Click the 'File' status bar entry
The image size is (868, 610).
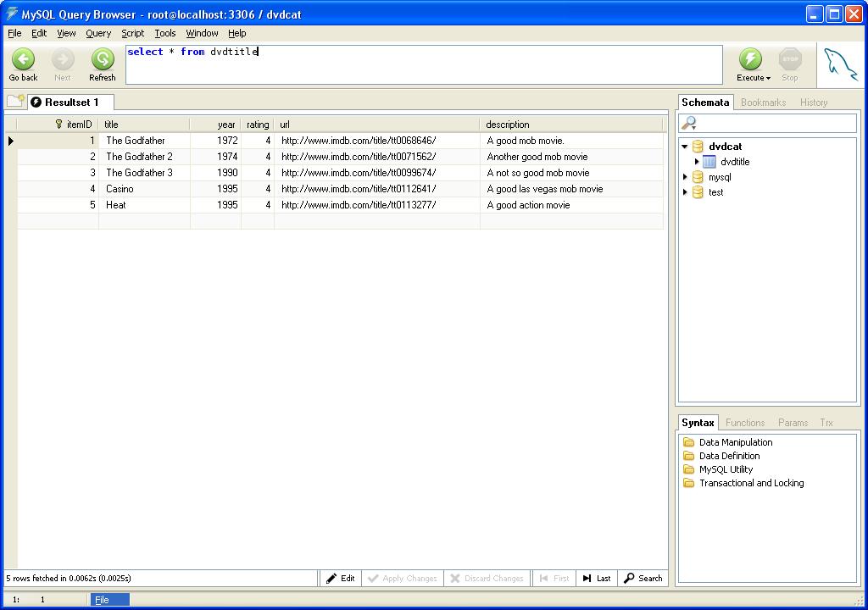click(x=109, y=600)
